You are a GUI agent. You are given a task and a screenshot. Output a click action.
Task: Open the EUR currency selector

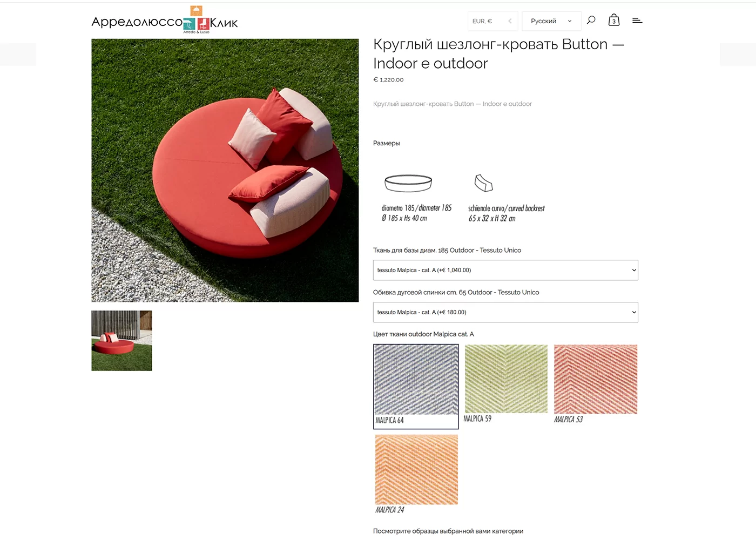(x=492, y=21)
